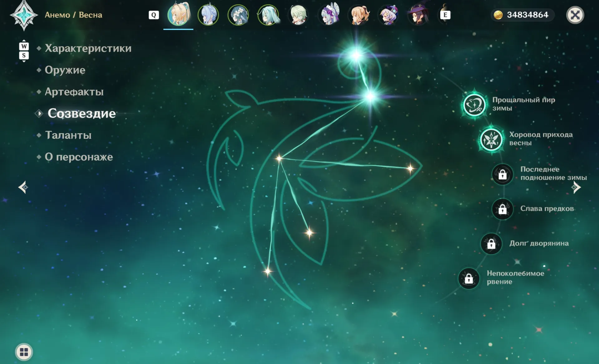Select the light-blue haired character portrait
The height and width of the screenshot is (364, 599).
coord(208,15)
